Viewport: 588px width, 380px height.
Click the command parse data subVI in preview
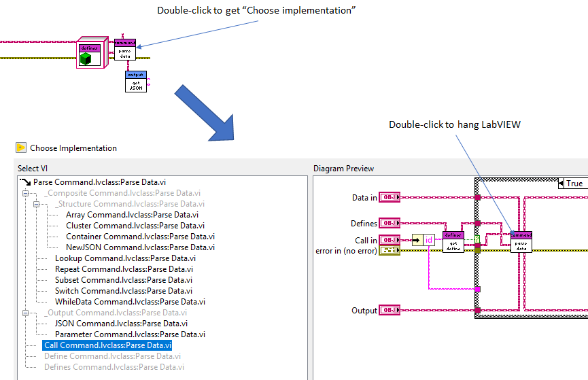pyautogui.click(x=521, y=242)
